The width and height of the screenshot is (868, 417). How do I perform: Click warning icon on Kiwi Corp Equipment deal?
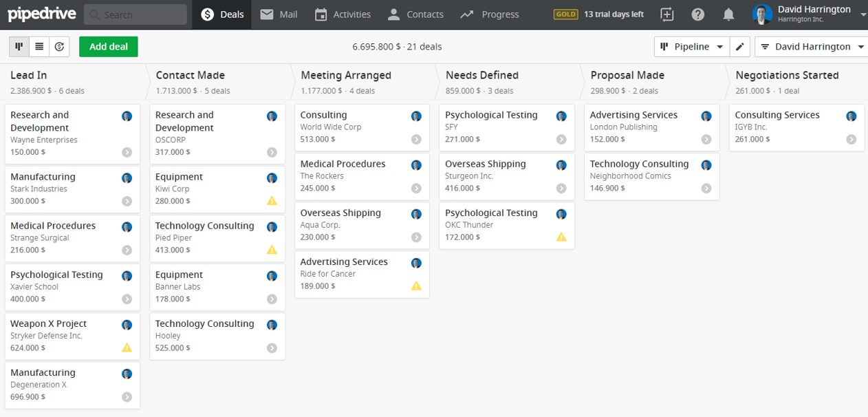click(272, 201)
